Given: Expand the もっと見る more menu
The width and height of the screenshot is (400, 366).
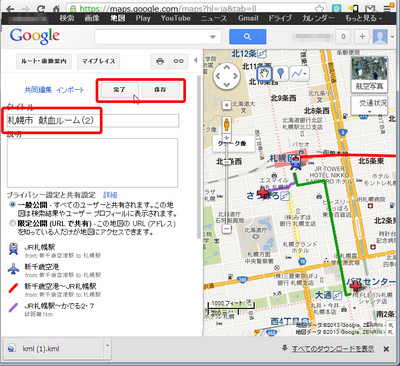Looking at the screenshot, I should (363, 18).
